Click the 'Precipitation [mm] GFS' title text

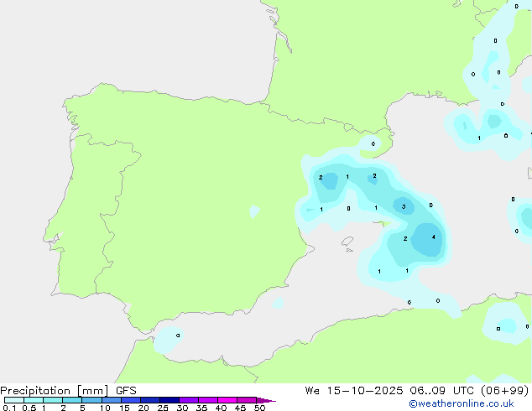[68, 391]
